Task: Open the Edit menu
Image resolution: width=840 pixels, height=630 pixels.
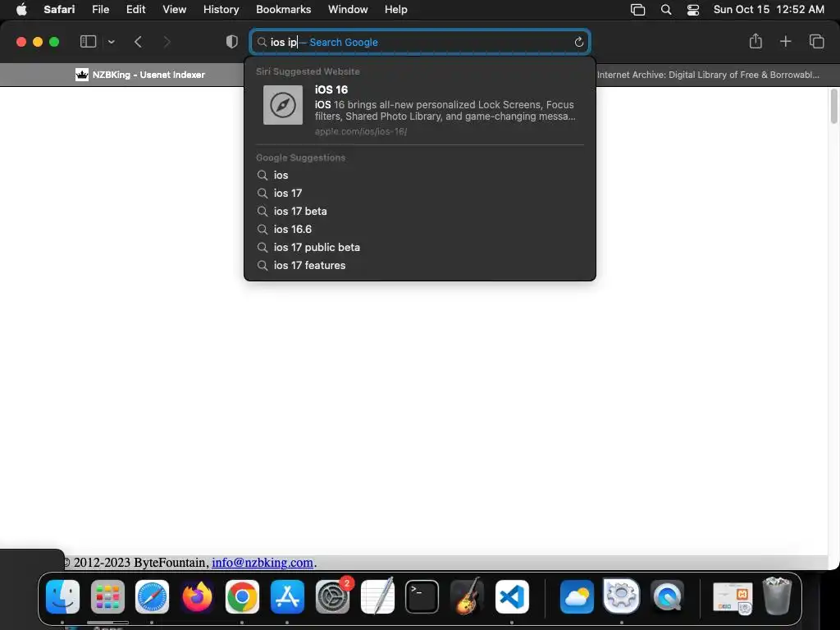Action: pyautogui.click(x=135, y=10)
